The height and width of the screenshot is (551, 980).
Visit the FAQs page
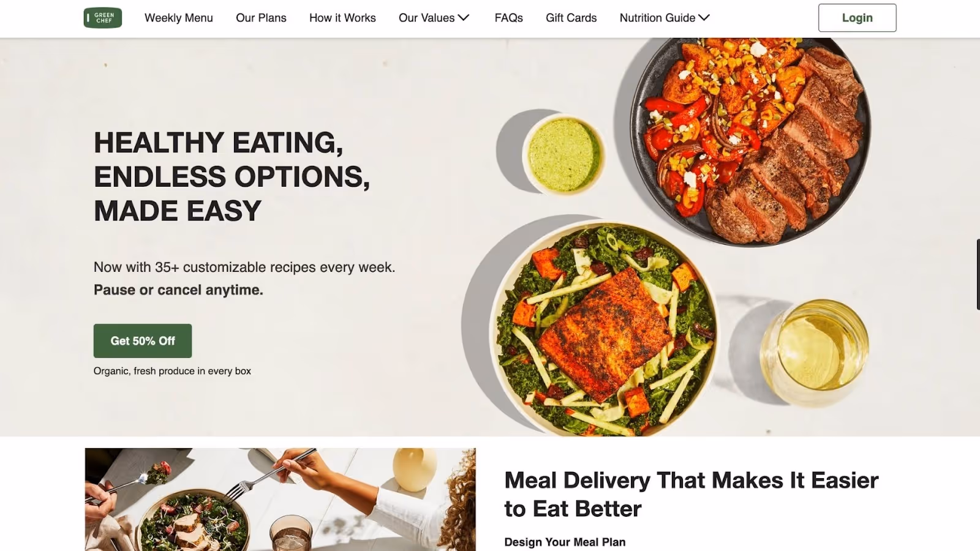pos(509,18)
